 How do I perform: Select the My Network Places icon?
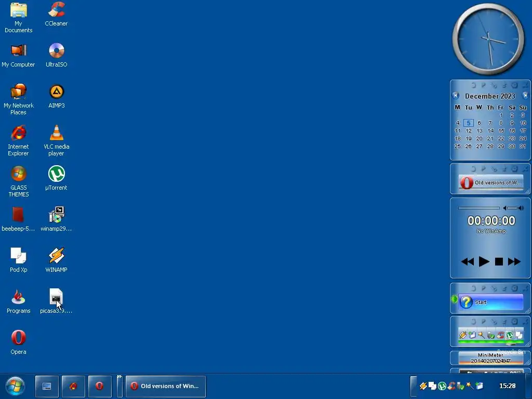[18, 99]
